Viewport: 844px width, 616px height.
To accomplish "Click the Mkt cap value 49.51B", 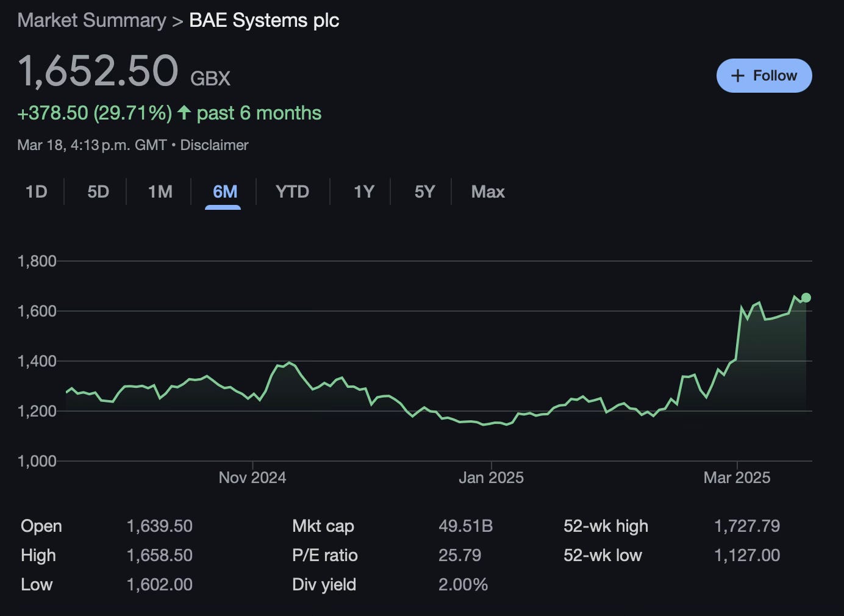I will pyautogui.click(x=465, y=526).
